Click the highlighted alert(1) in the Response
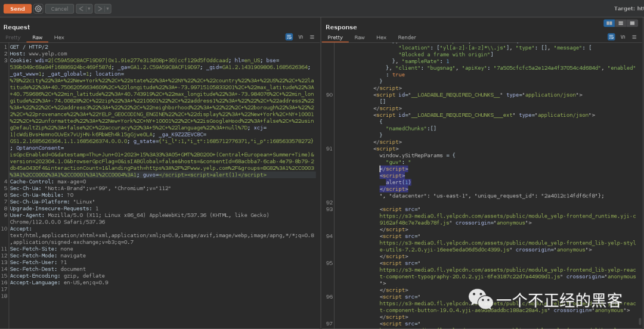This screenshot has height=329, width=644. tap(398, 182)
